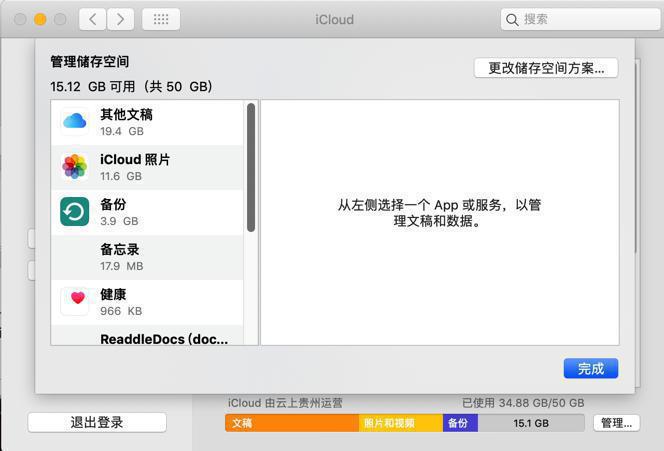Click the Photos app pinwheel icon
This screenshot has height=451, width=664.
pyautogui.click(x=75, y=166)
